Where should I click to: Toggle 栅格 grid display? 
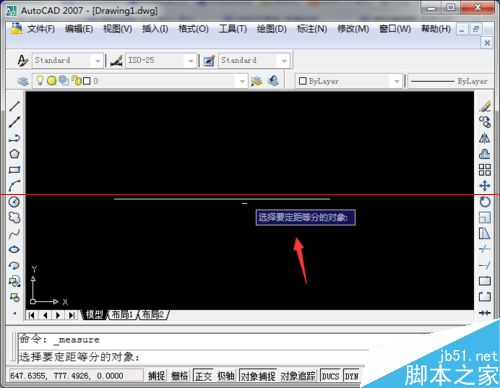[x=179, y=376]
